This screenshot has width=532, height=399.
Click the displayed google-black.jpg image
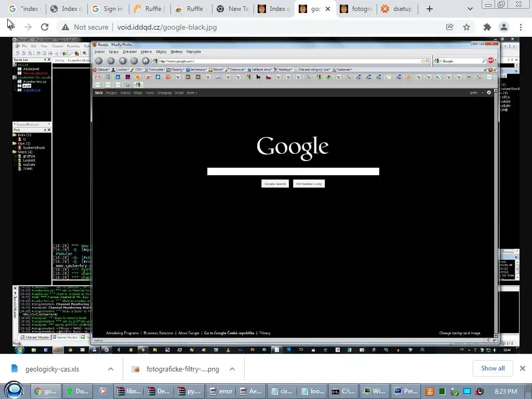click(x=265, y=195)
